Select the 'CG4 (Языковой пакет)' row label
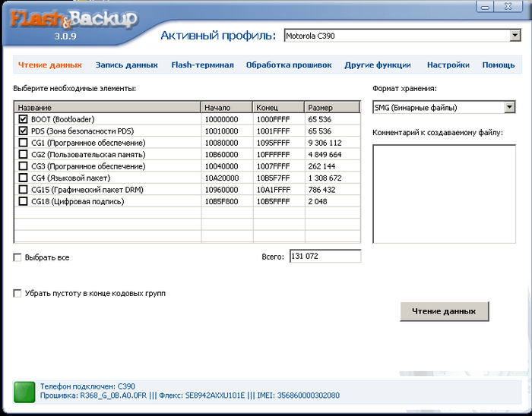 [x=71, y=178]
